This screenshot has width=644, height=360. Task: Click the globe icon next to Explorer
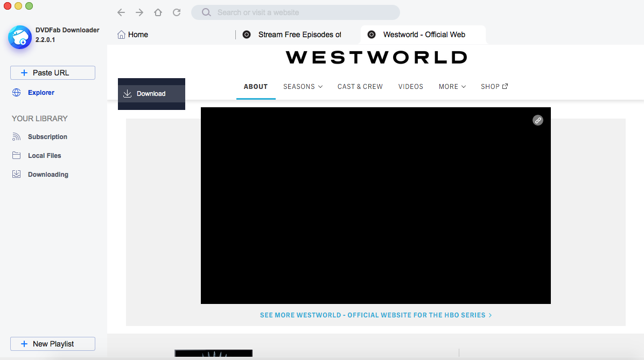click(17, 93)
